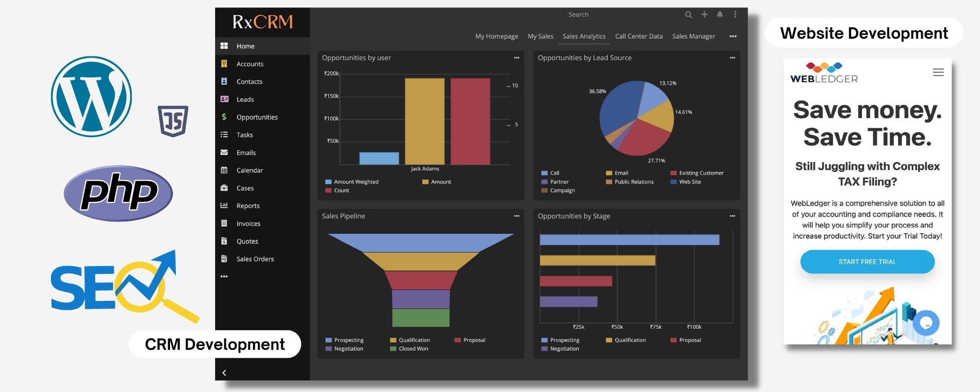Image resolution: width=980 pixels, height=392 pixels.
Task: Open vertical three-dot menu in top bar
Action: [735, 15]
